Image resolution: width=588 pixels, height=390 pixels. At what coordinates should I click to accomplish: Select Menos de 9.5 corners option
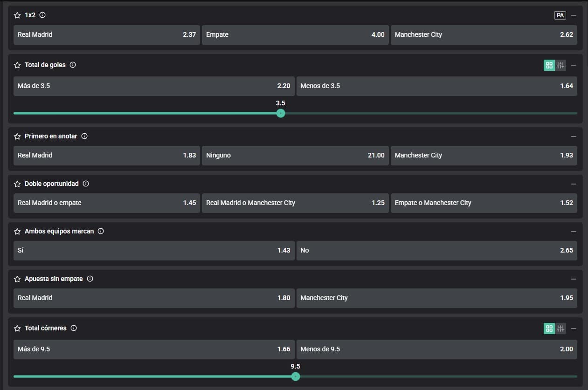[436, 349]
